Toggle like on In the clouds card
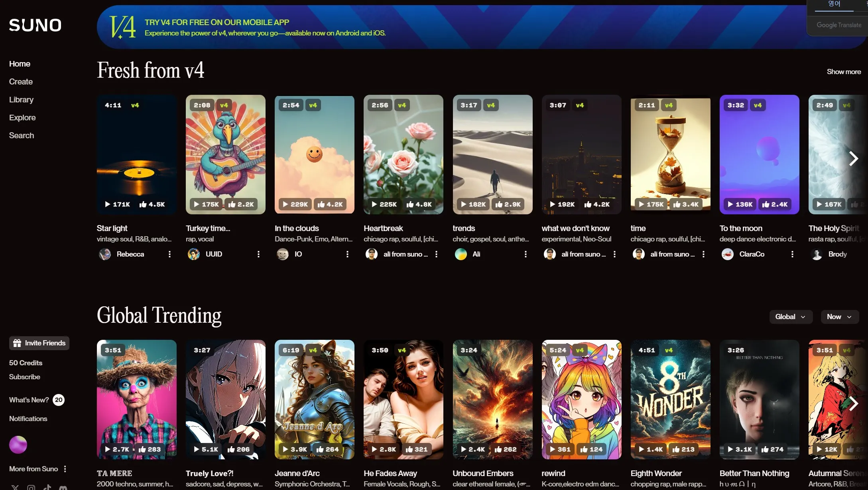The height and width of the screenshot is (490, 868). pos(321,204)
